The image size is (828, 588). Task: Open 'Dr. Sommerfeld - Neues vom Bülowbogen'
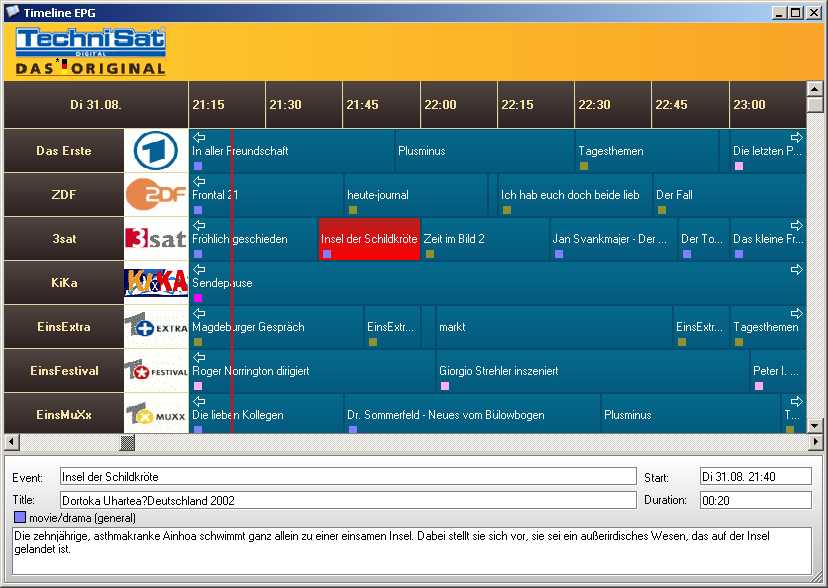click(472, 414)
